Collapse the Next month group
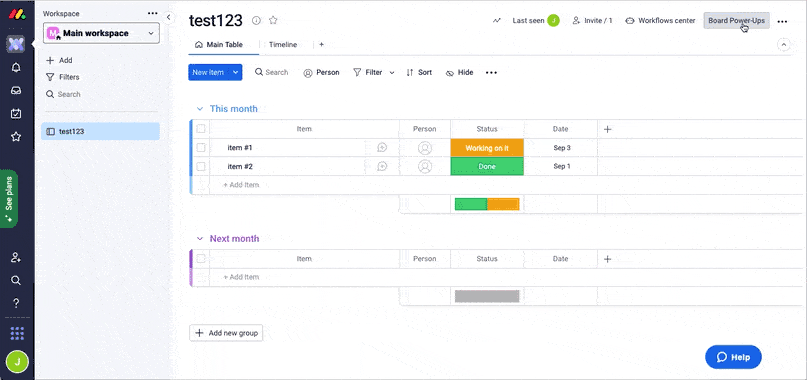Image resolution: width=807 pixels, height=380 pixels. click(200, 238)
